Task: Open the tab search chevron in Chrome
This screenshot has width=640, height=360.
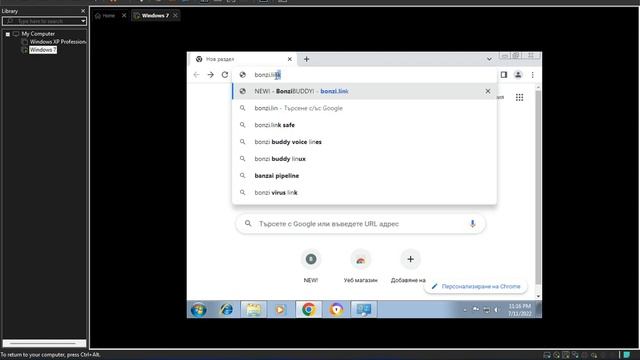Action: (x=489, y=59)
